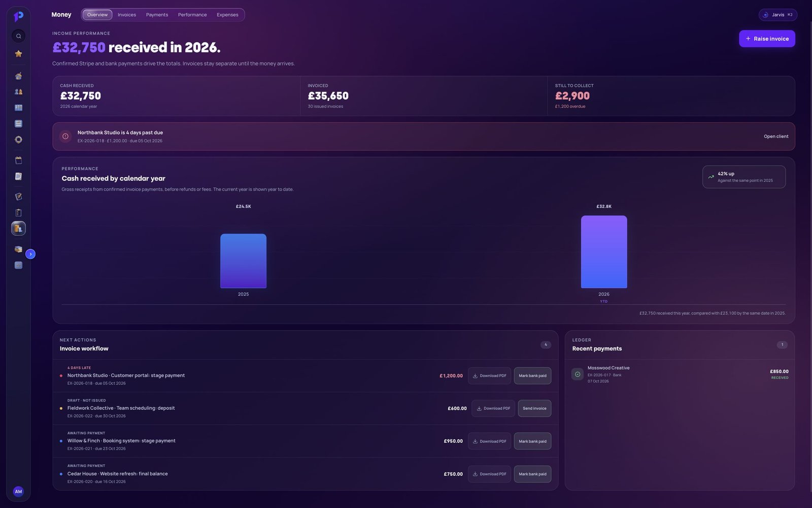Open the clipboard checklist icon in sidebar
Viewport: 812px width, 508px height.
(18, 213)
